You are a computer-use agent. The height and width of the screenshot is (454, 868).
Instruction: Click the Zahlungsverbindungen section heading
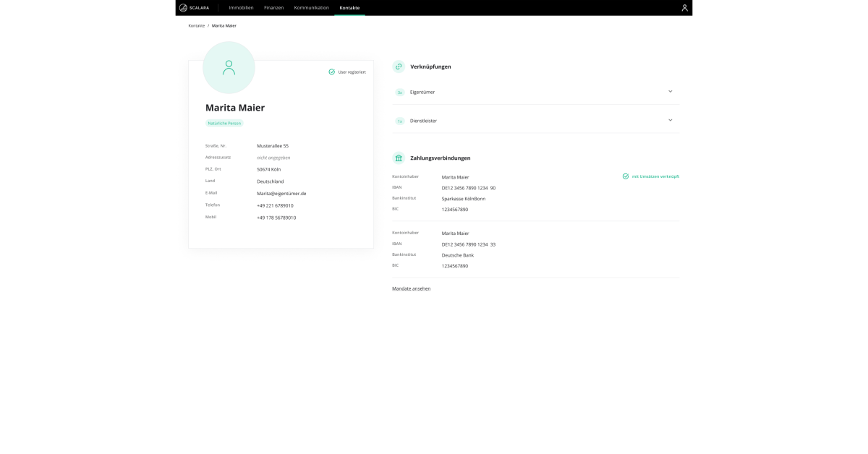point(441,158)
